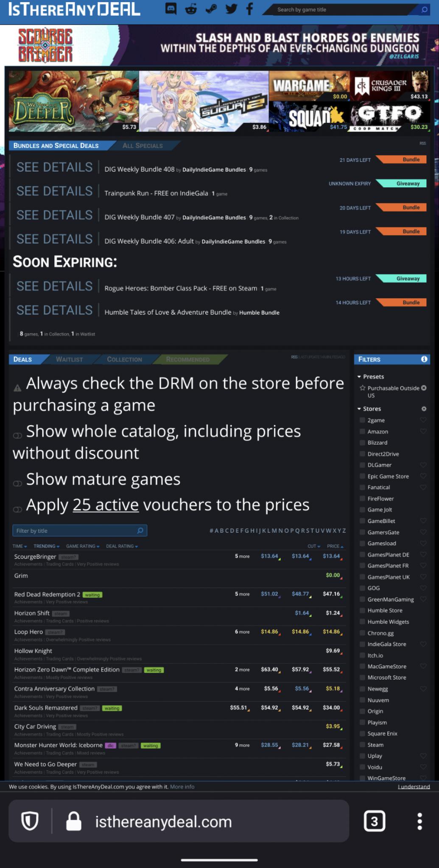The width and height of the screenshot is (439, 868).
Task: Open the TIME sort dropdown
Action: pyautogui.click(x=20, y=546)
